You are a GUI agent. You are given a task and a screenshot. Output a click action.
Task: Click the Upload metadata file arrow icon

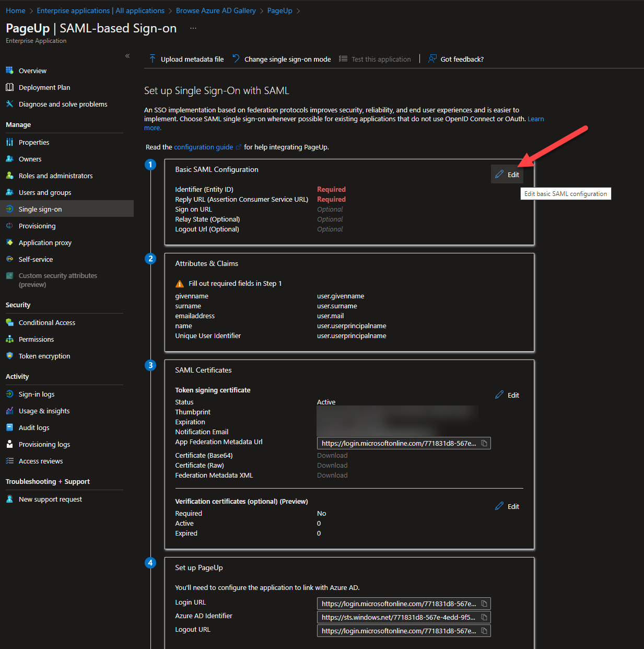pos(153,59)
